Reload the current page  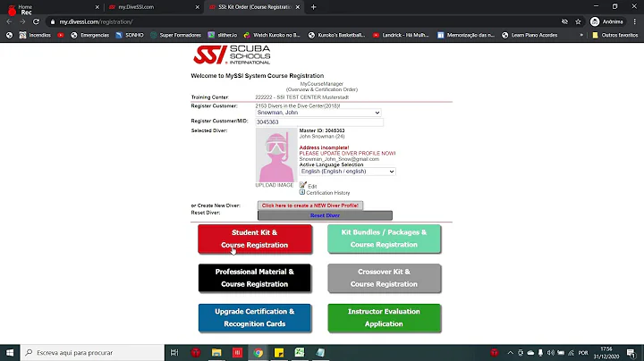click(36, 21)
